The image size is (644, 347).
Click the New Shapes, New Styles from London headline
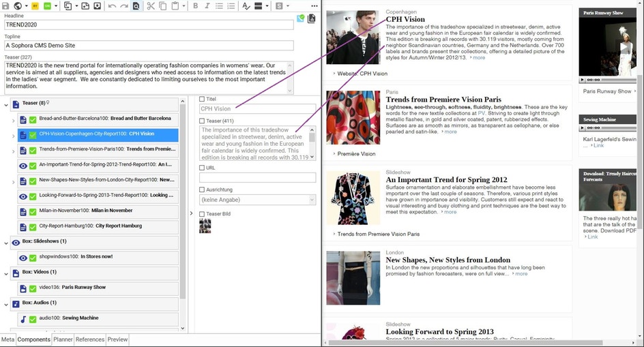(448, 260)
